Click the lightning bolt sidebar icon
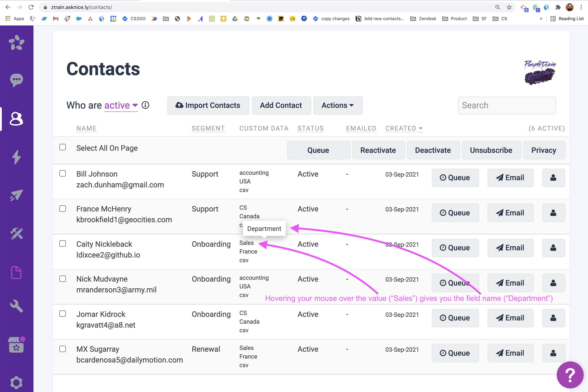 click(x=17, y=157)
